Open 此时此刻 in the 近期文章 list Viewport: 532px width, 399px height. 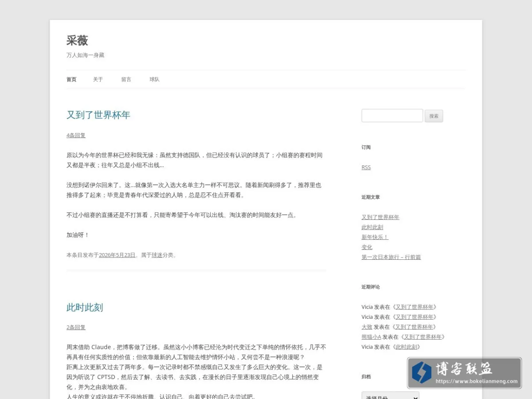tap(372, 227)
